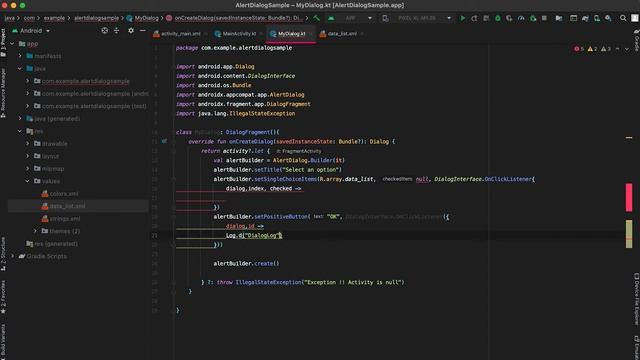Start debugging with the green bug icon
The height and width of the screenshot is (360, 640).
[498, 18]
